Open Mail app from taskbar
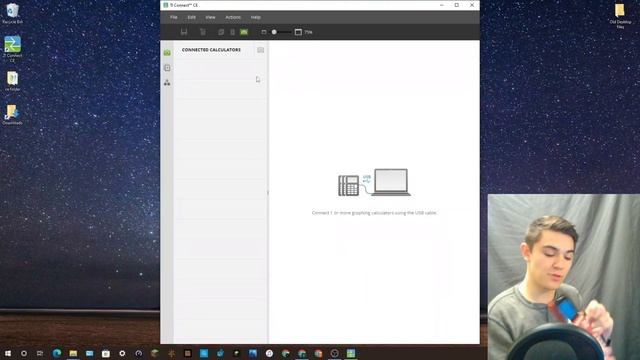640x360 pixels. (x=89, y=353)
